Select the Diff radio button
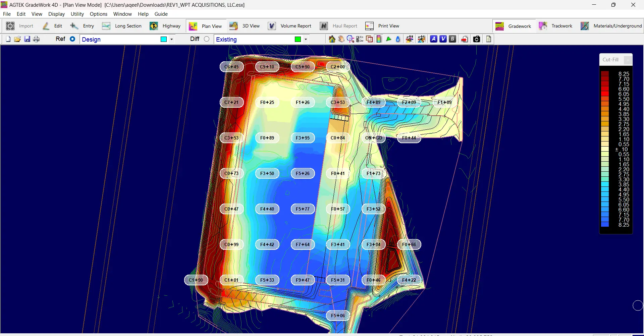The image size is (644, 336). (x=207, y=39)
